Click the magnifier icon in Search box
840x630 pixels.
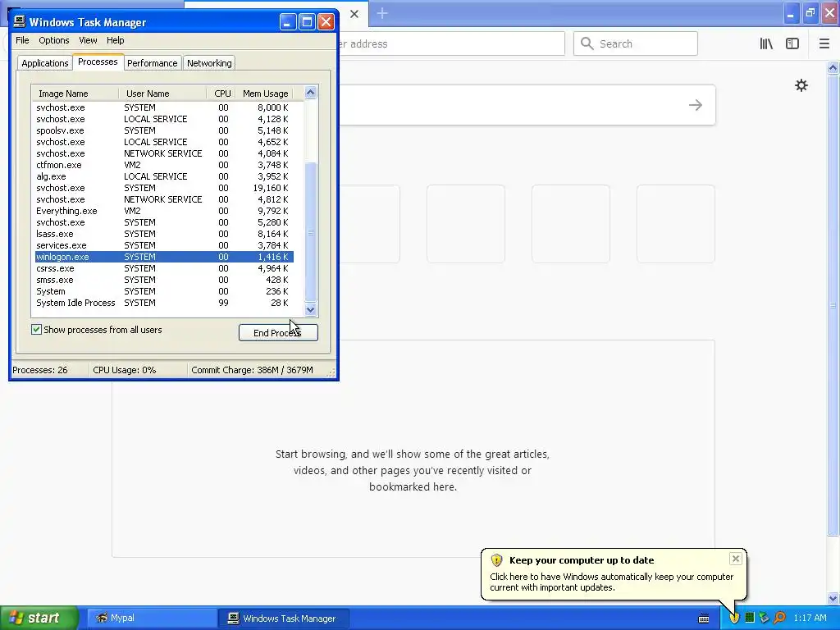[x=587, y=43]
